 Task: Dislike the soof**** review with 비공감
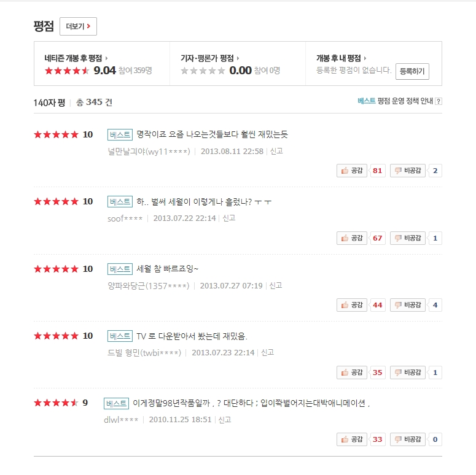tap(408, 238)
